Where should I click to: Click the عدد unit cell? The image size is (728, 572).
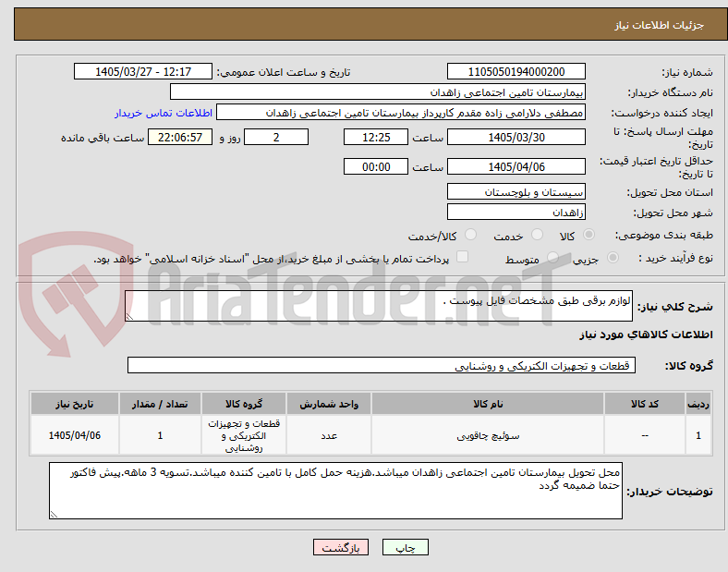[x=329, y=435]
